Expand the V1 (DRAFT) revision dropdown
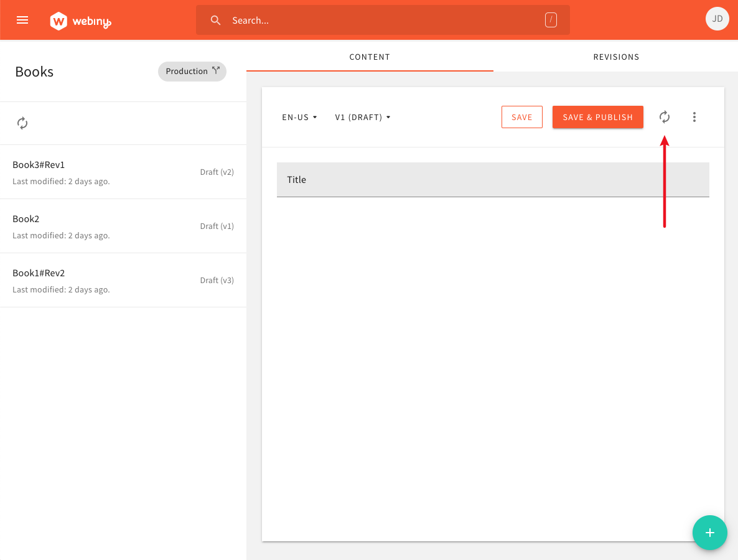 [x=363, y=117]
